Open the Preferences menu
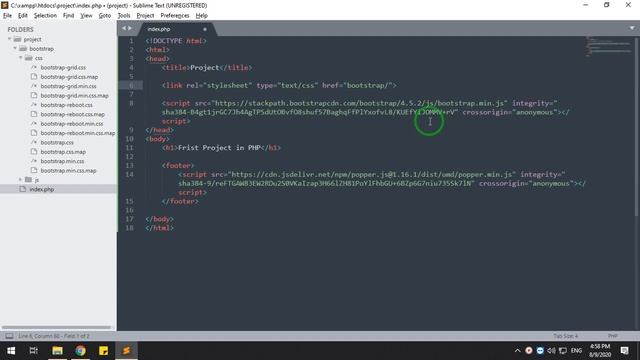Viewport: 640px width, 360px height. pyautogui.click(x=175, y=16)
